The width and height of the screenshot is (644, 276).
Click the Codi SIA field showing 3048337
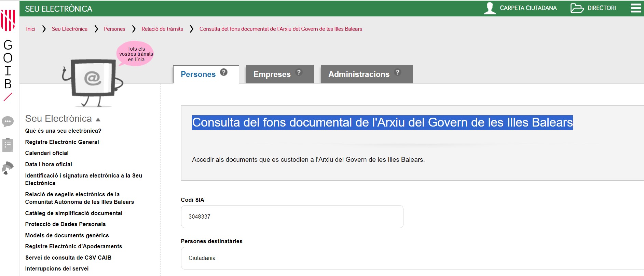click(x=292, y=216)
